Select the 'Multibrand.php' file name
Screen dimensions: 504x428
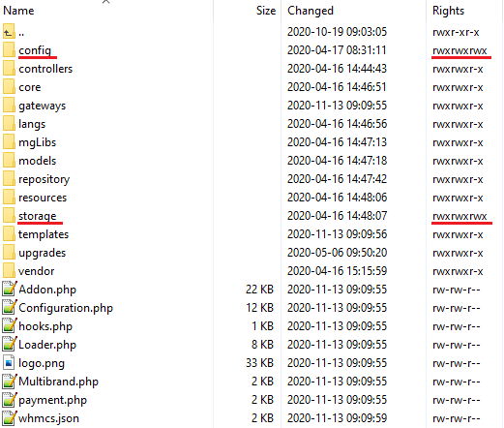point(58,382)
